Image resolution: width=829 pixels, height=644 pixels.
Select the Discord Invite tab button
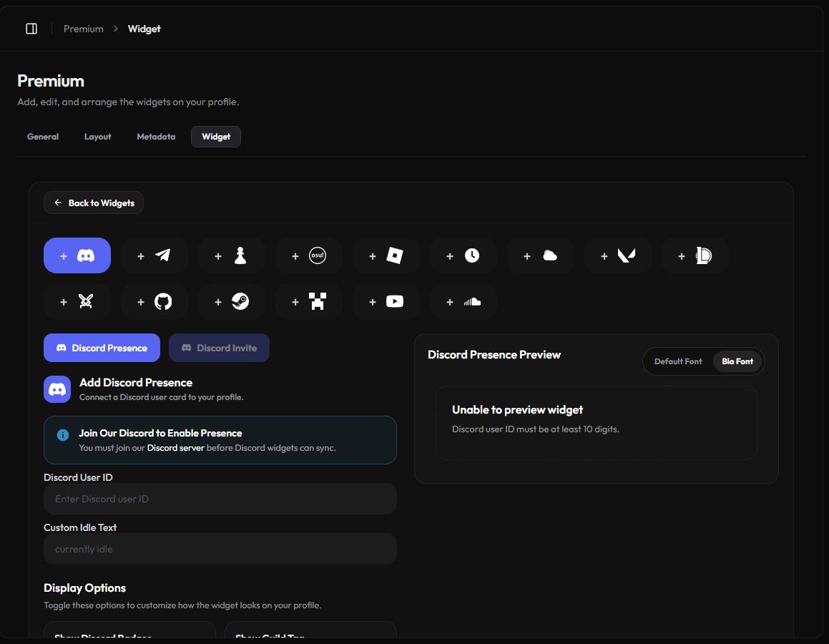coord(219,348)
